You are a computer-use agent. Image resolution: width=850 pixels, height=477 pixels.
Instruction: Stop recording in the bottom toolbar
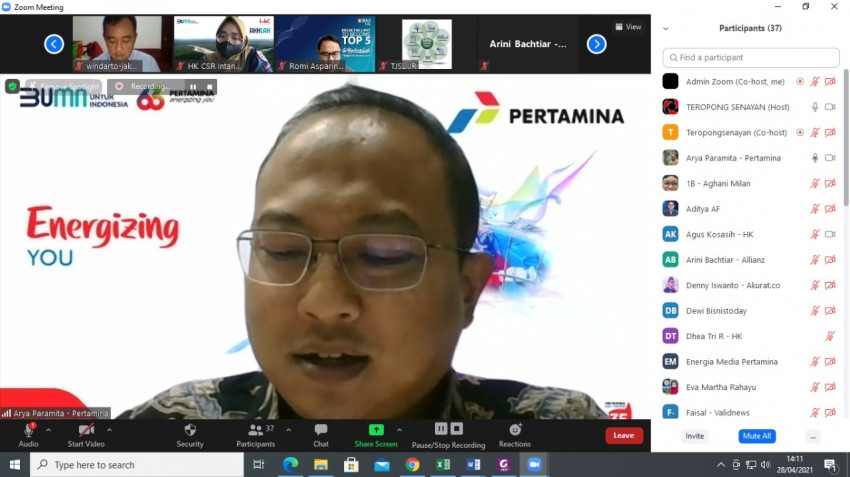point(457,429)
